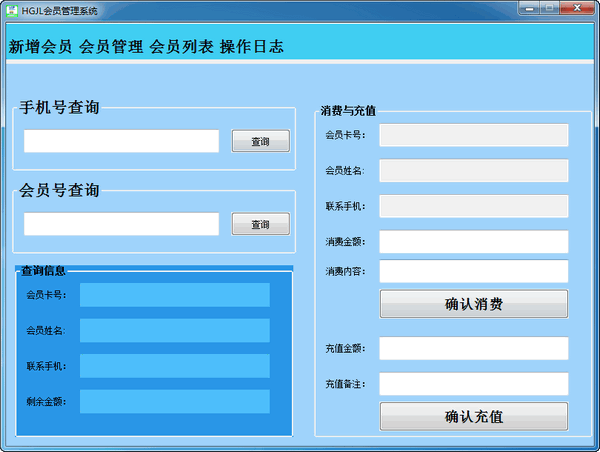This screenshot has height=452, width=600.
Task: Minimize the HGJL会员管理系统 window
Action: pyautogui.click(x=531, y=8)
